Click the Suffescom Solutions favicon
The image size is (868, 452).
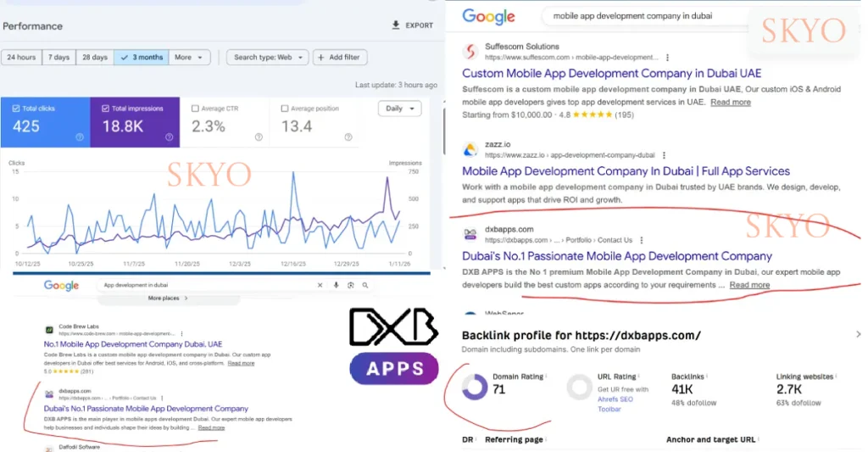coord(470,52)
